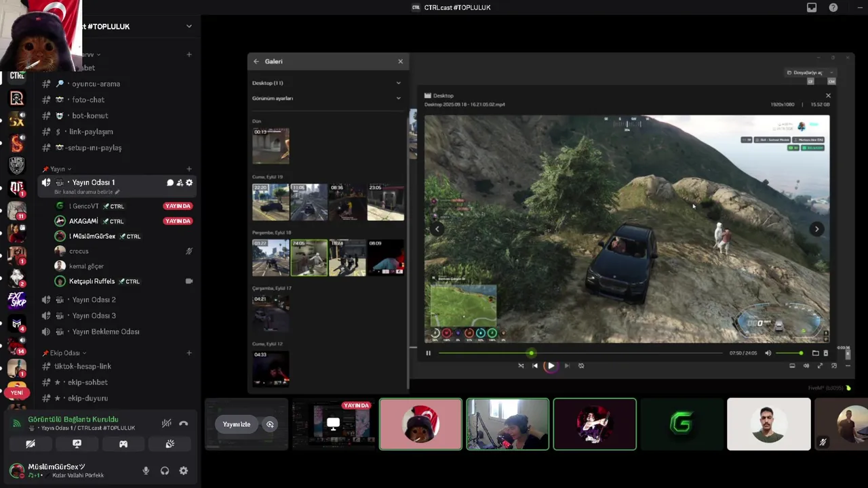
Task: Deafen audio with headphones icon
Action: [165, 471]
